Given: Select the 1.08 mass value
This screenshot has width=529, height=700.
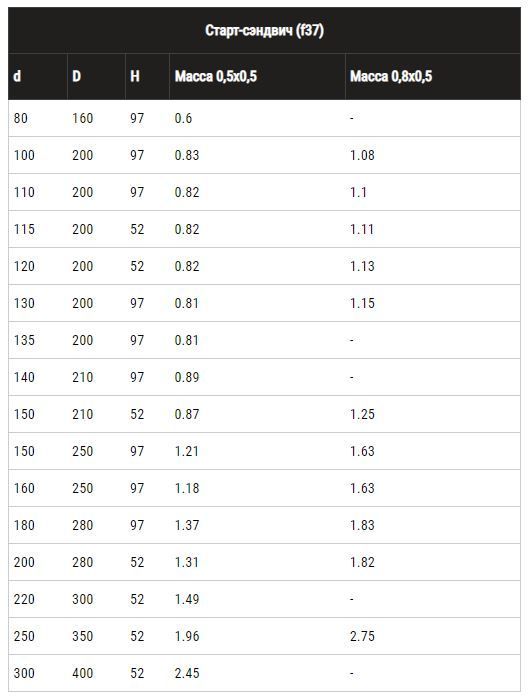Looking at the screenshot, I should [362, 155].
